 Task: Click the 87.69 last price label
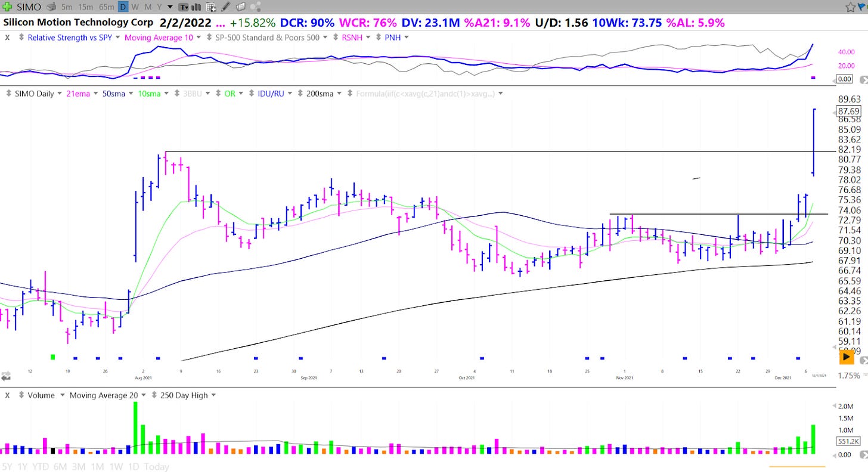coord(848,111)
